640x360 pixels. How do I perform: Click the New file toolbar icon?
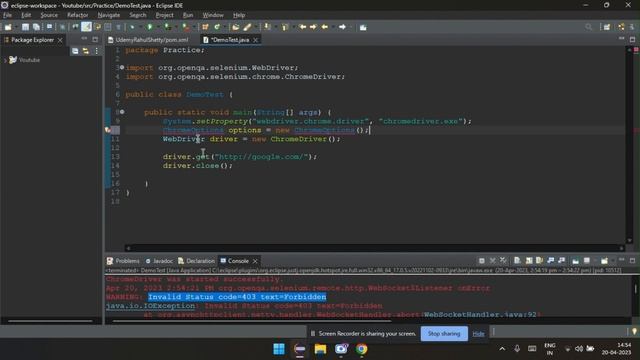pos(8,27)
